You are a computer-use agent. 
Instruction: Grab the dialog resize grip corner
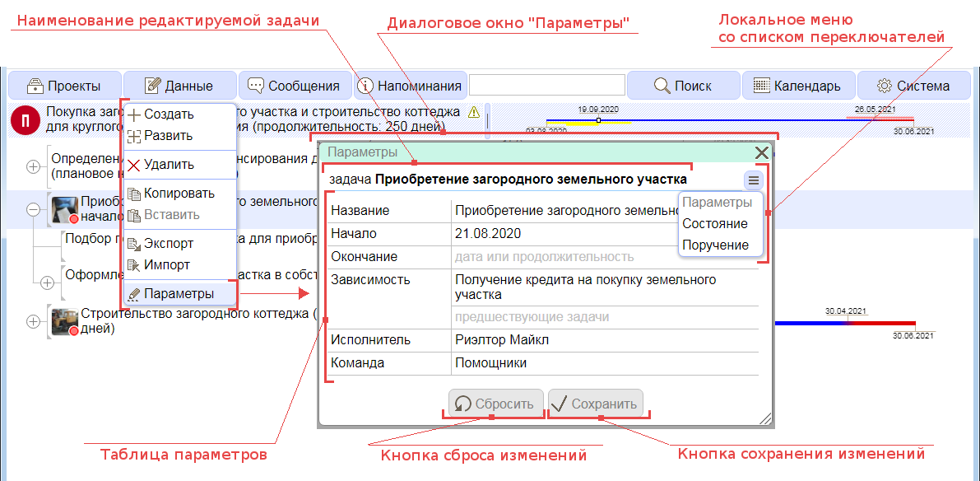tap(764, 418)
